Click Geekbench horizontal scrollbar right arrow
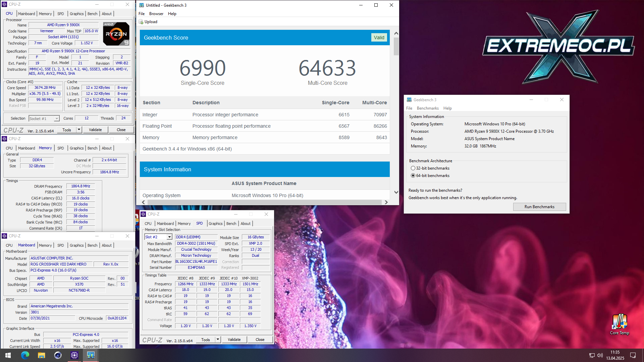 (x=386, y=202)
